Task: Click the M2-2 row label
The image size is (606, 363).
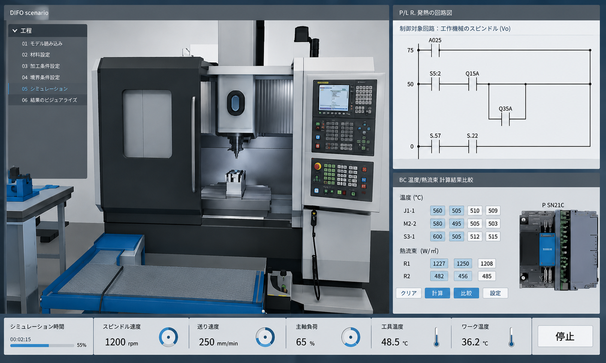Action: (x=410, y=223)
